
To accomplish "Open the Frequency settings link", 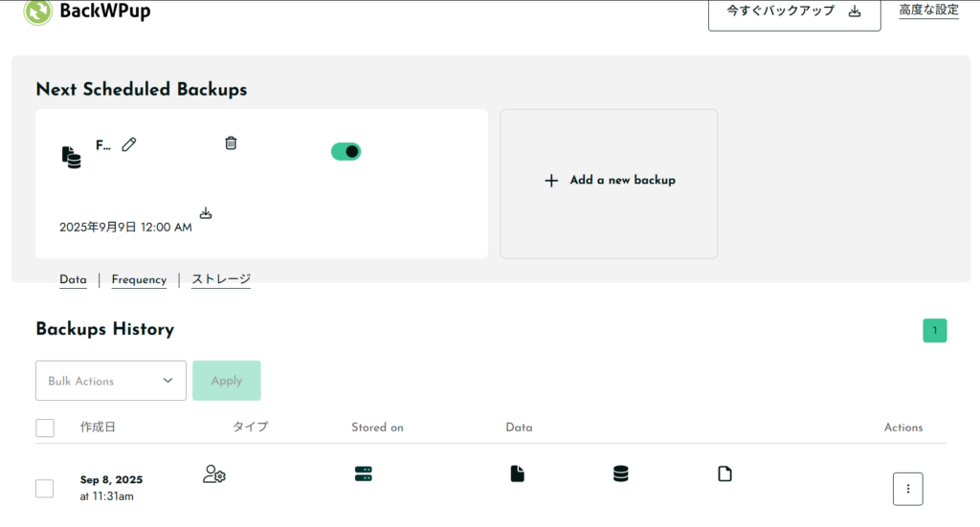I will [x=139, y=280].
